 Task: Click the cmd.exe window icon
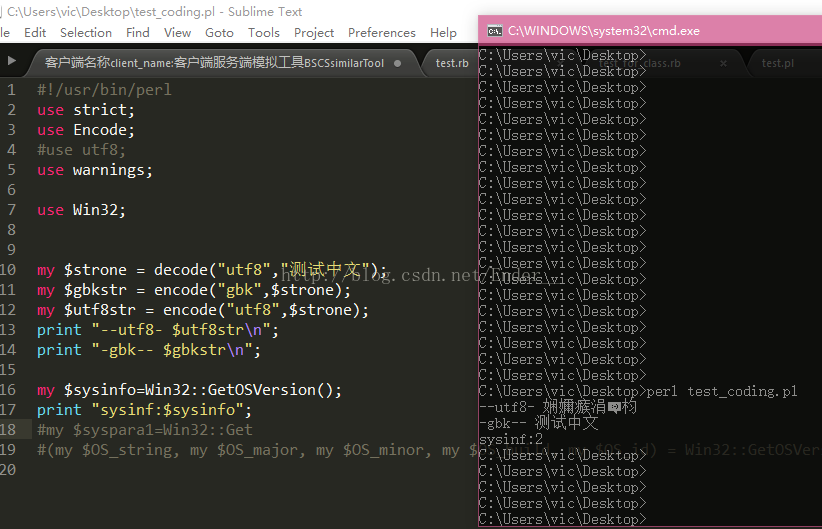point(494,31)
